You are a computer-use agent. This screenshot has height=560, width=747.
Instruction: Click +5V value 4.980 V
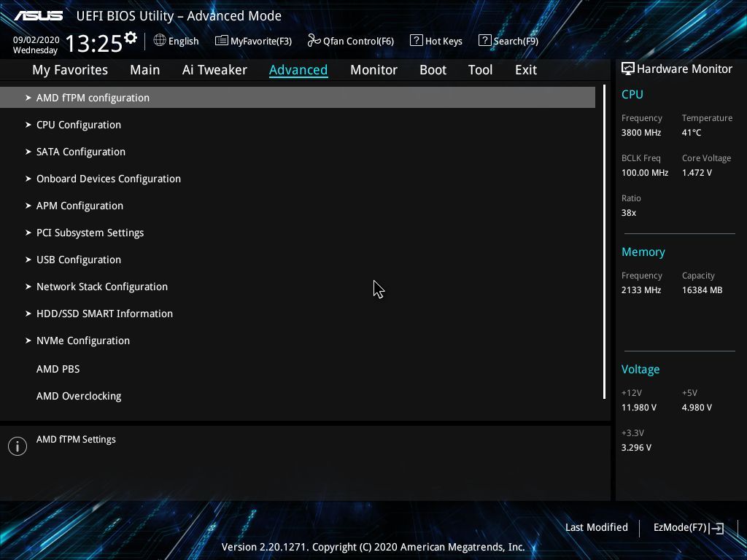point(697,407)
